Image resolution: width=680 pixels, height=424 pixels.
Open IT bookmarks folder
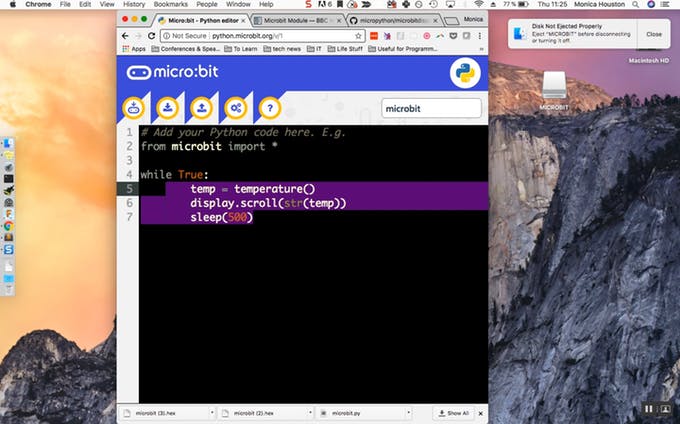(x=314, y=49)
